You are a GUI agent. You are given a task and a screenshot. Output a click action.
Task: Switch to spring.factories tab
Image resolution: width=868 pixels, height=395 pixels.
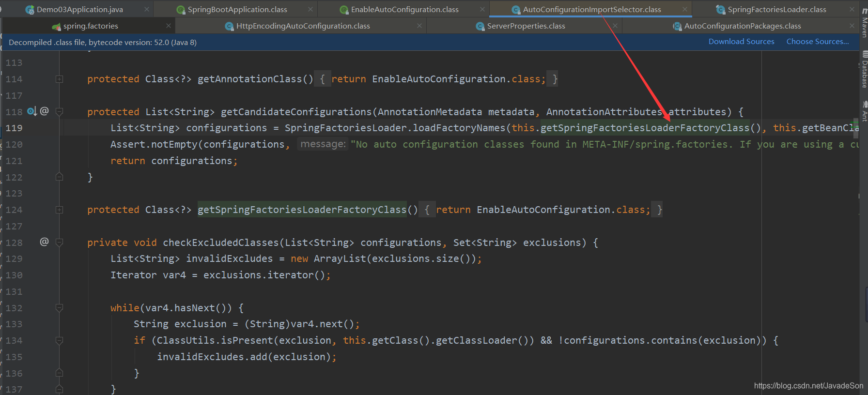click(90, 26)
